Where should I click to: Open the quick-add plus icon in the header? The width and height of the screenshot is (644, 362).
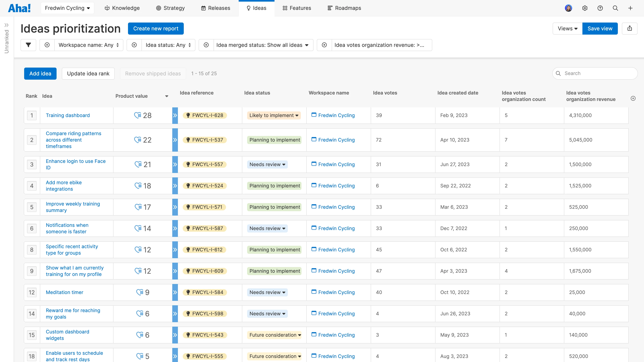click(x=631, y=8)
